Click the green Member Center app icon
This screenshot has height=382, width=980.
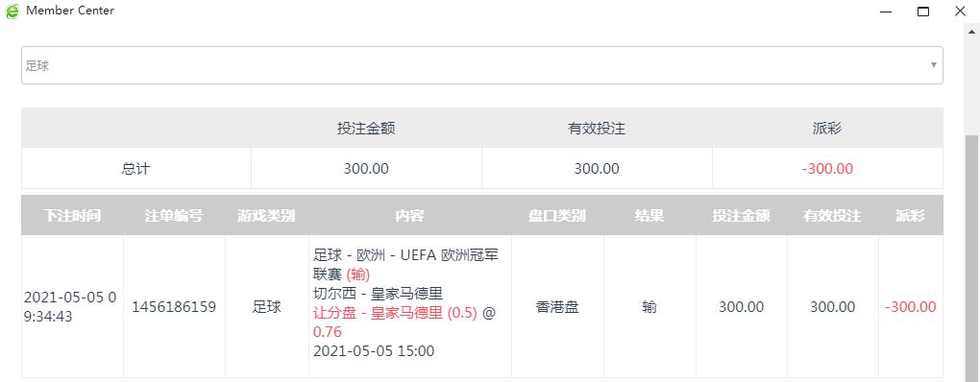12,12
